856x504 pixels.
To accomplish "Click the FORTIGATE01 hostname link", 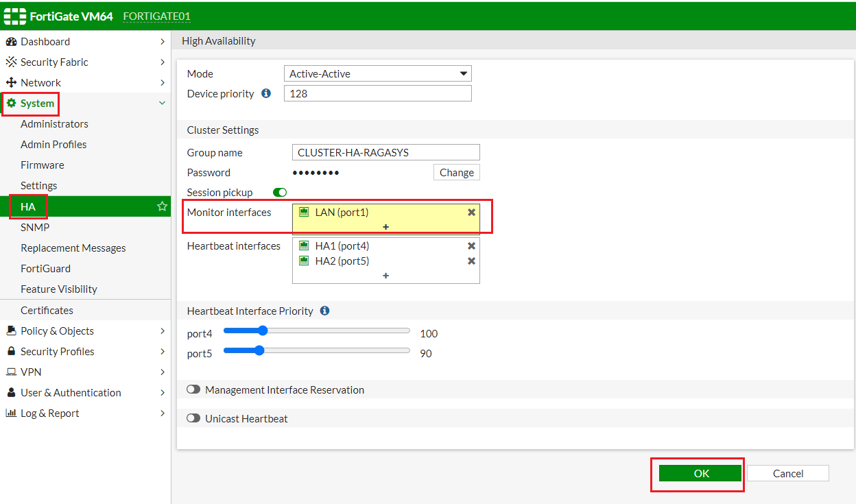I will click(x=156, y=16).
